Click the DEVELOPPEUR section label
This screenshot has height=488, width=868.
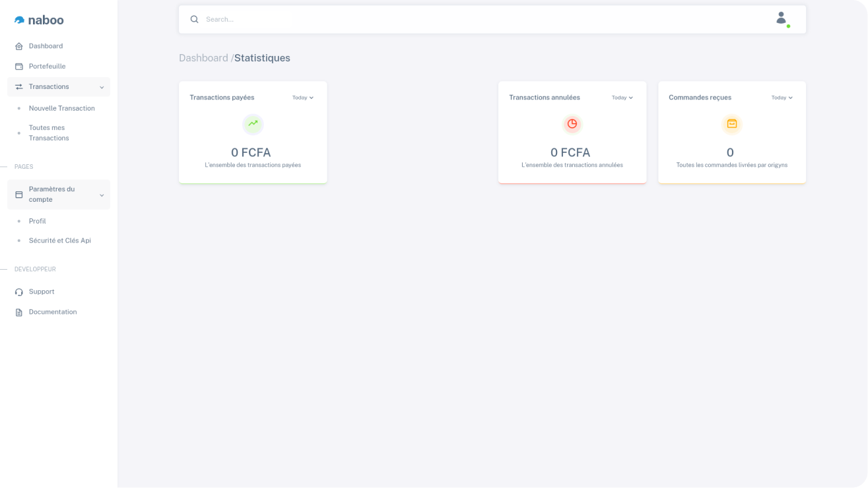(35, 269)
